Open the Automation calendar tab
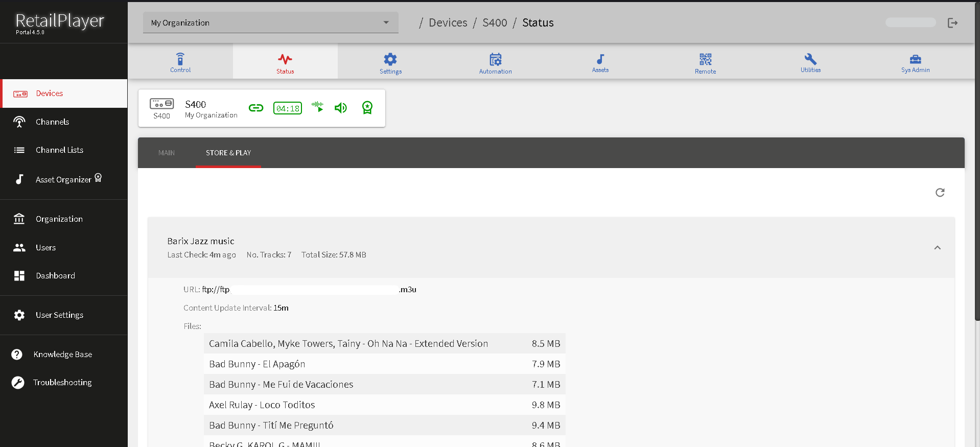The image size is (980, 447). [x=495, y=62]
